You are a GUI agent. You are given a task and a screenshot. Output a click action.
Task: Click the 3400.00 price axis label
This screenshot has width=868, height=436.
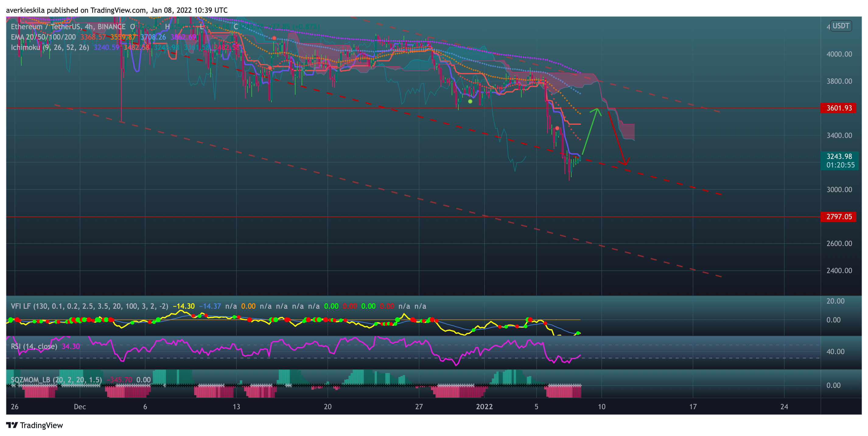(x=839, y=135)
